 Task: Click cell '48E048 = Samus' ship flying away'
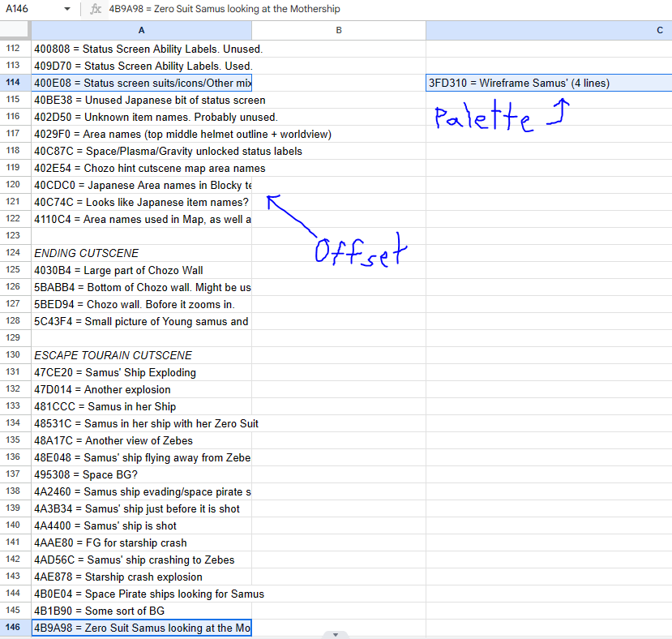(x=141, y=457)
